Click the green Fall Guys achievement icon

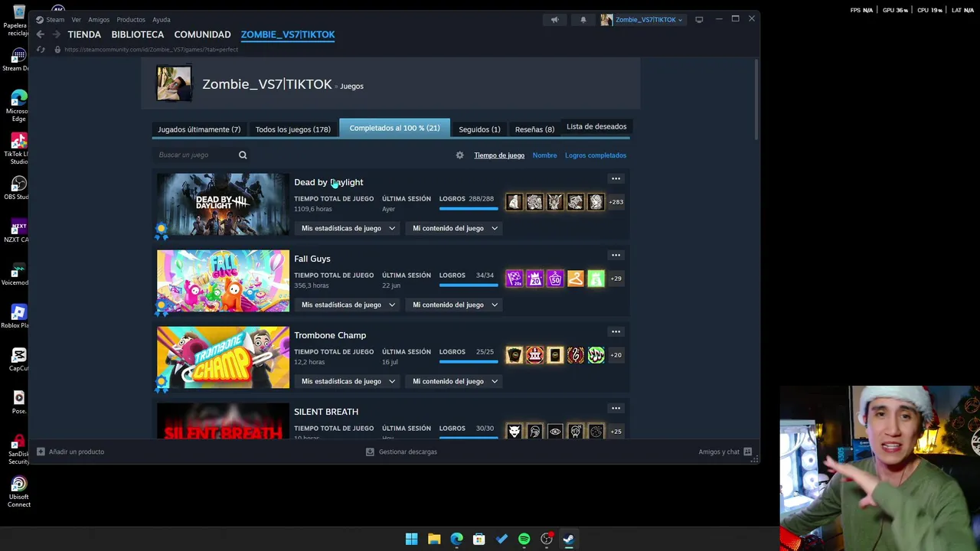point(596,279)
